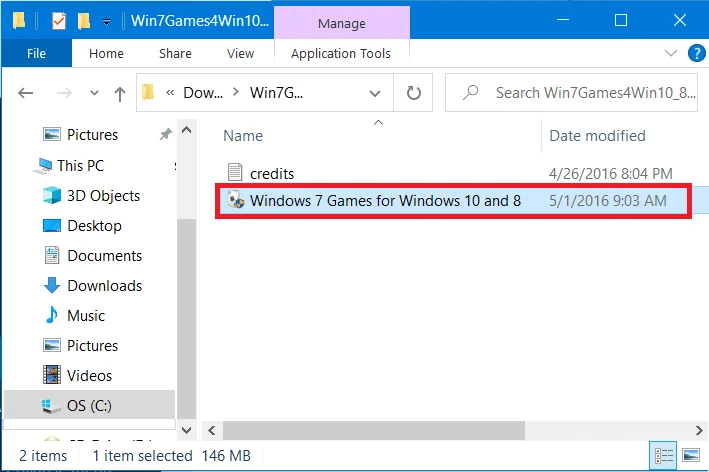Click the horizontal scrollbar thumb
The width and height of the screenshot is (709, 472).
coord(373,430)
